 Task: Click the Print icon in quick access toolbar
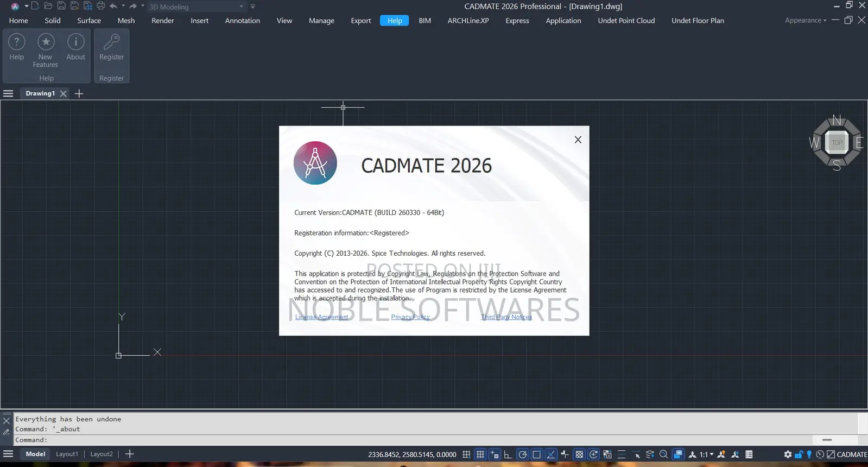[100, 6]
